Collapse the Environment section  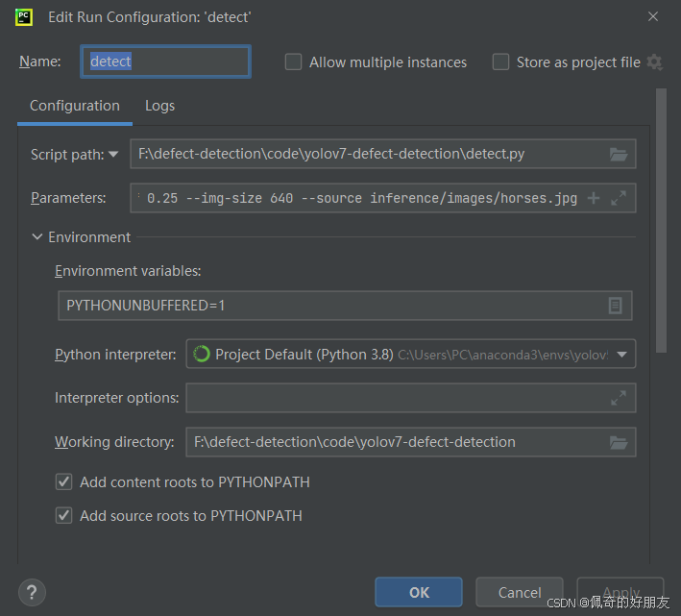point(37,237)
